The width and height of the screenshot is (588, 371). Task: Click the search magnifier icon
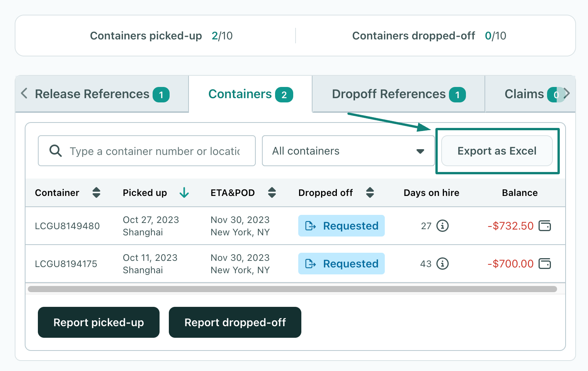click(56, 151)
